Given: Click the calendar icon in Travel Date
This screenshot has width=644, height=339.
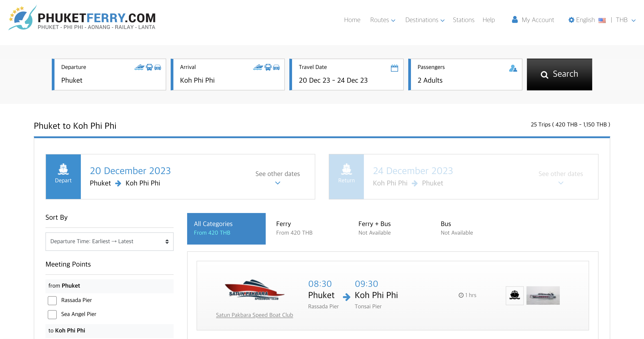Looking at the screenshot, I should pyautogui.click(x=394, y=68).
